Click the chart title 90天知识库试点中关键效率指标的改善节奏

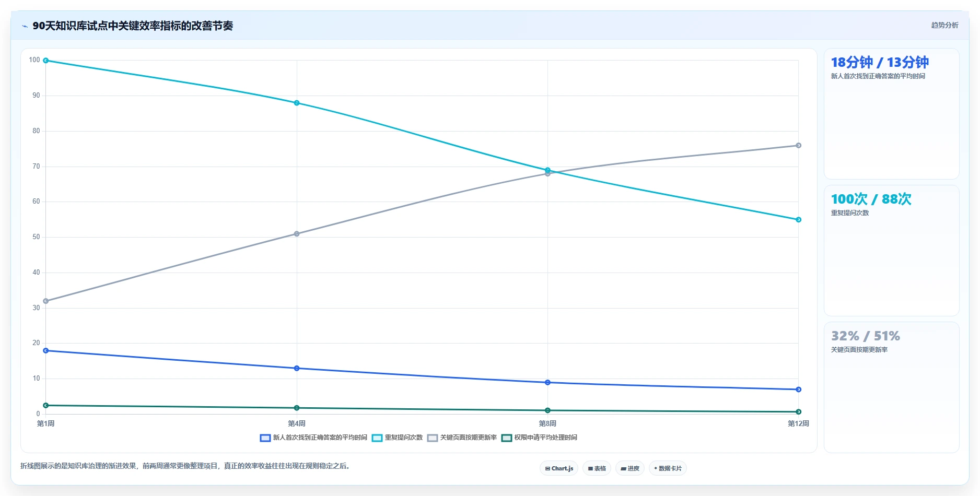pos(133,26)
